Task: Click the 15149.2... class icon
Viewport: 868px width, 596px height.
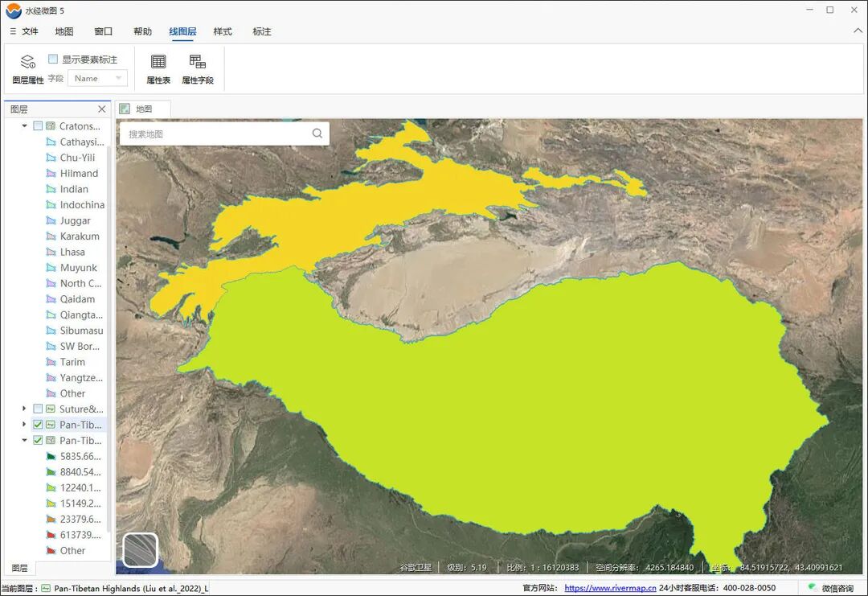Action: tap(51, 504)
